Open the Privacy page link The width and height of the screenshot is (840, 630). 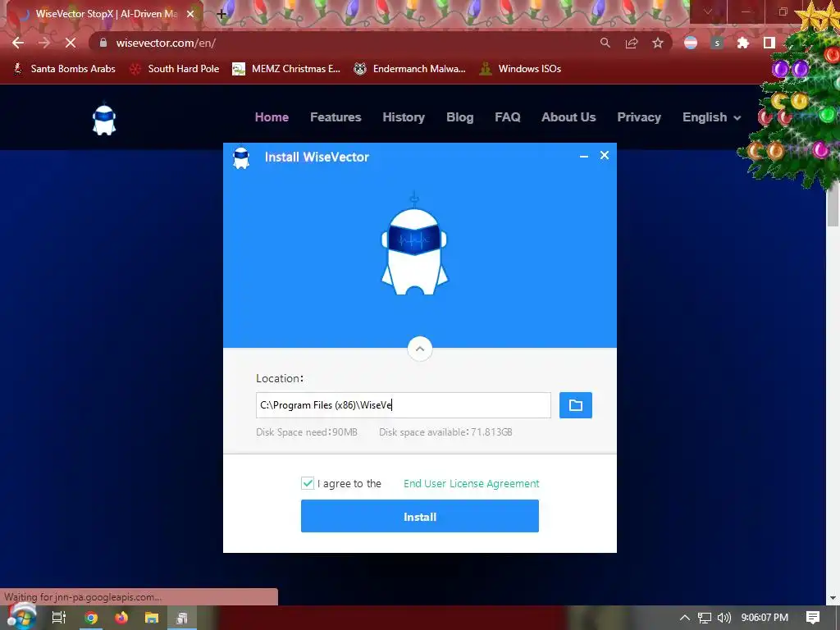pyautogui.click(x=638, y=116)
